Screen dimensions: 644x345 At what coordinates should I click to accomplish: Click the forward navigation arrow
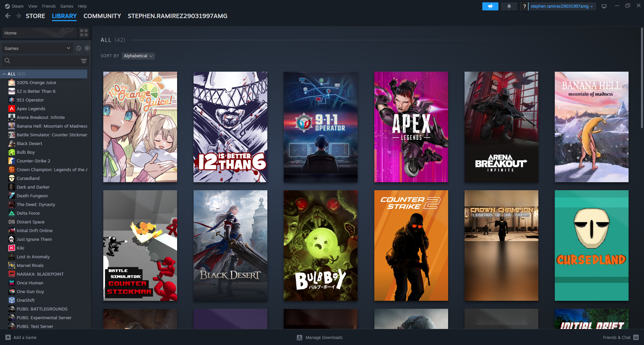click(18, 16)
